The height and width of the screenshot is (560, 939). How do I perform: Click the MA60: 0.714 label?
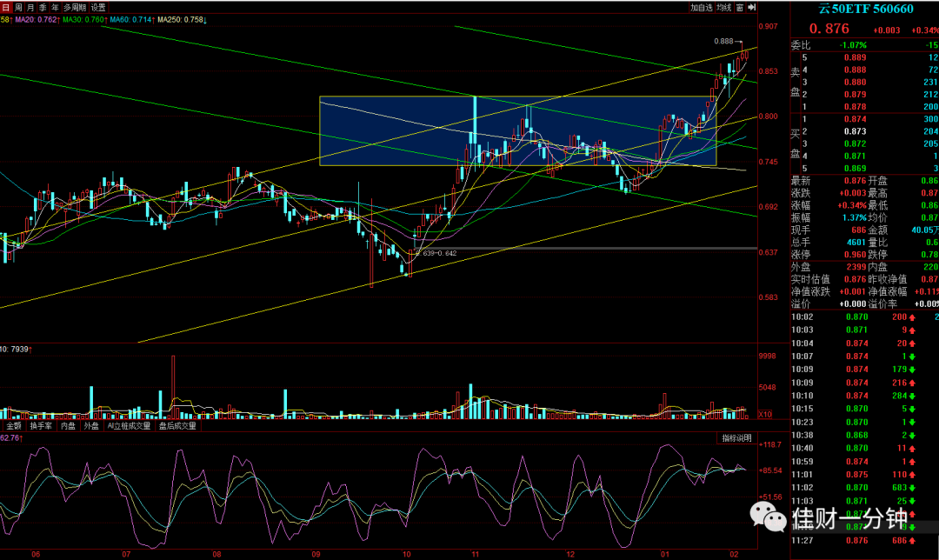click(132, 20)
